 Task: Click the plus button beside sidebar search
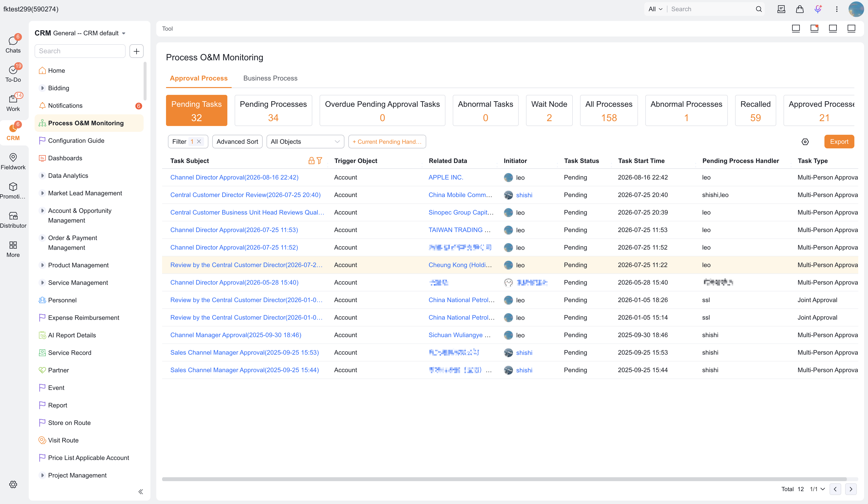136,51
